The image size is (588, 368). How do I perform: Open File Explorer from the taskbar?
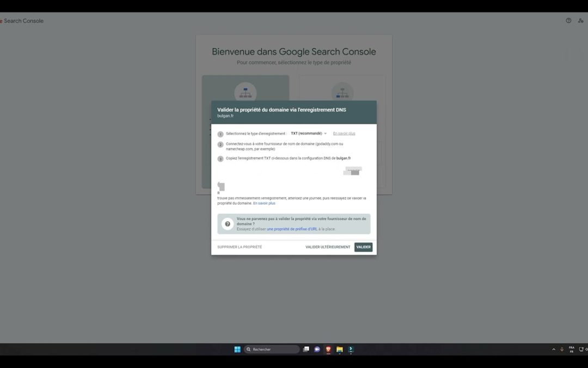tap(339, 349)
